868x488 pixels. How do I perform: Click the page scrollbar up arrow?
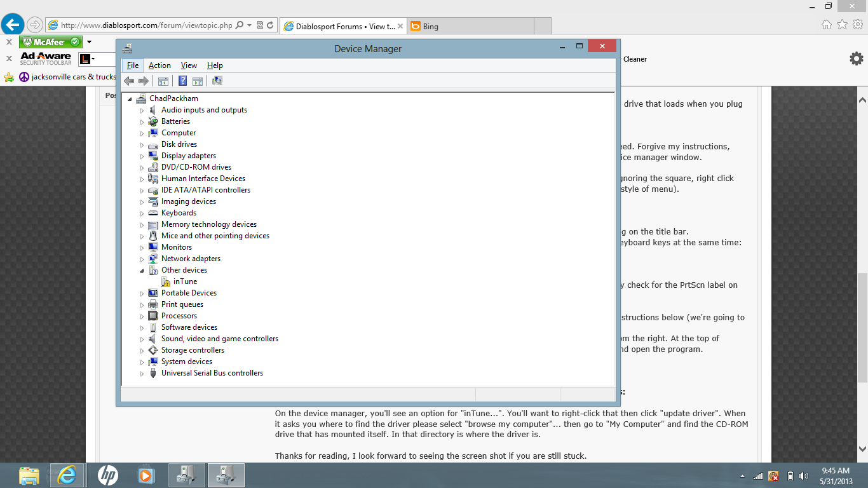pos(862,100)
